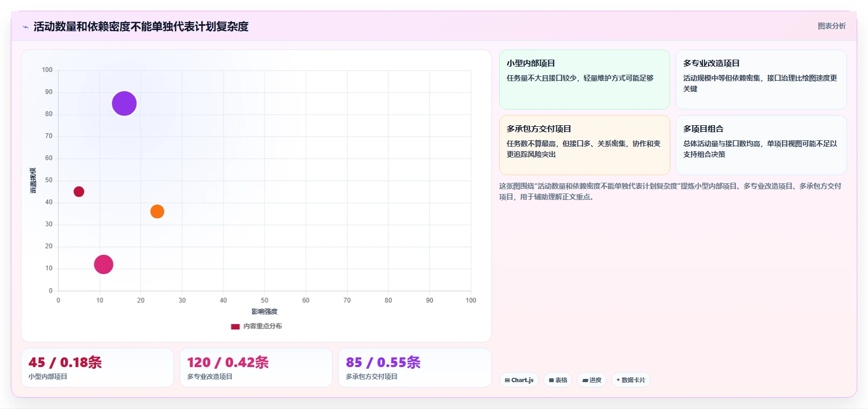Click the 内容重点分布 legend label
868x409 pixels.
[262, 326]
